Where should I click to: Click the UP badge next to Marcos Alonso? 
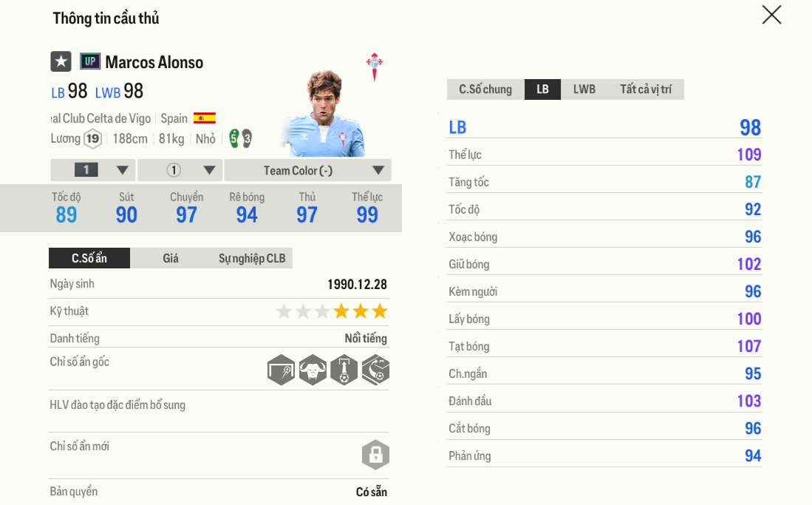pos(89,61)
